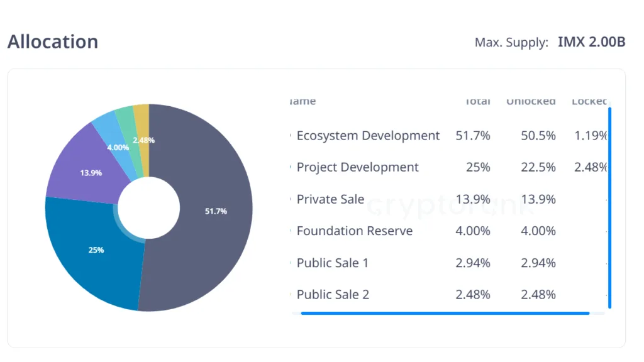
Task: Click the Project Development row label
Action: click(357, 167)
